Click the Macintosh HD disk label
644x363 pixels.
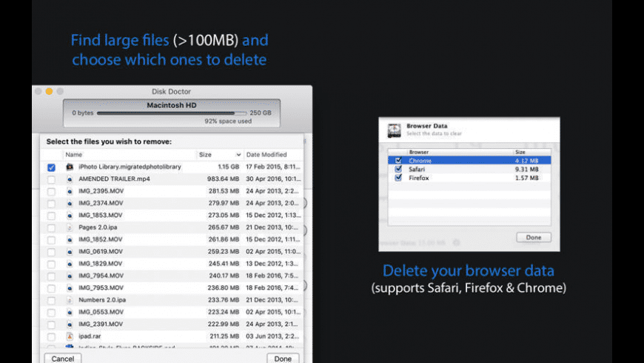tap(172, 105)
